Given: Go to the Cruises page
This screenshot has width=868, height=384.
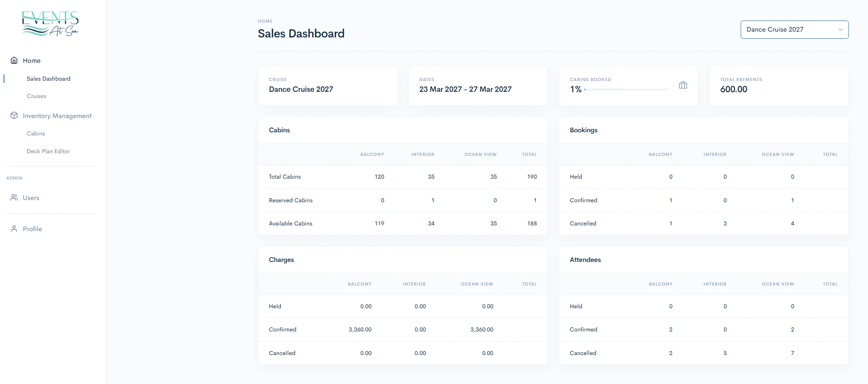Looking at the screenshot, I should click(x=37, y=96).
